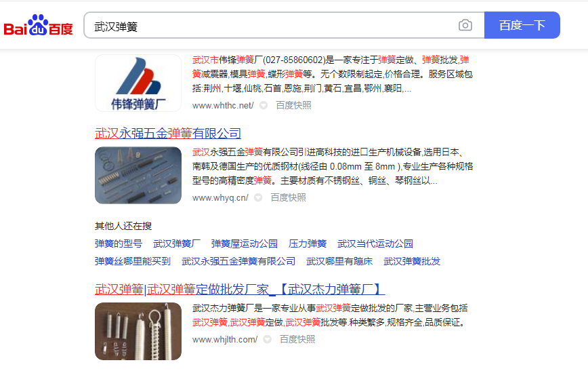Click the Baidu logo
588x371 pixels.
click(38, 25)
